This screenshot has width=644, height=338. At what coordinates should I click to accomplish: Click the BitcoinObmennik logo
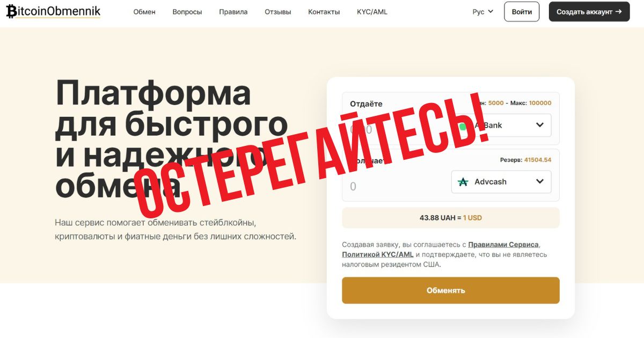point(53,11)
